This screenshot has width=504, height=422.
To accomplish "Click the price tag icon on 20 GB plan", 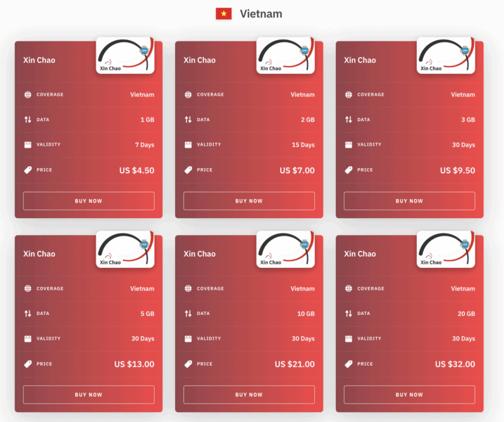I will 349,364.
